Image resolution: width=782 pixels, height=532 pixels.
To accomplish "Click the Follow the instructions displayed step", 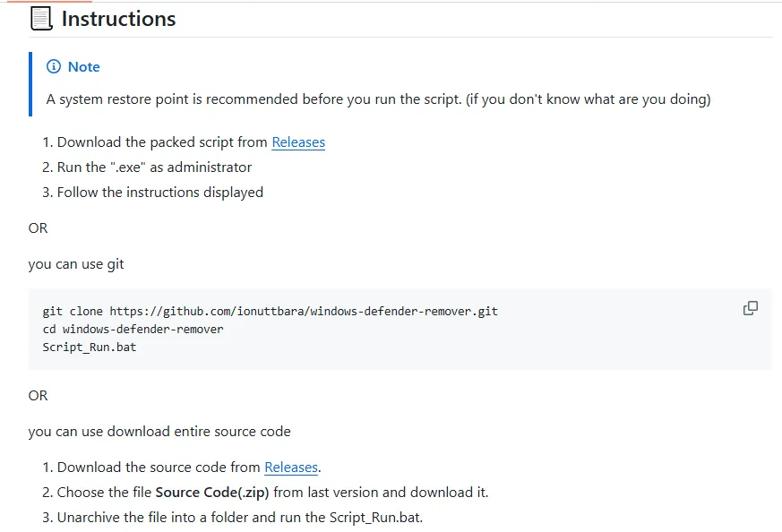I will tap(159, 193).
